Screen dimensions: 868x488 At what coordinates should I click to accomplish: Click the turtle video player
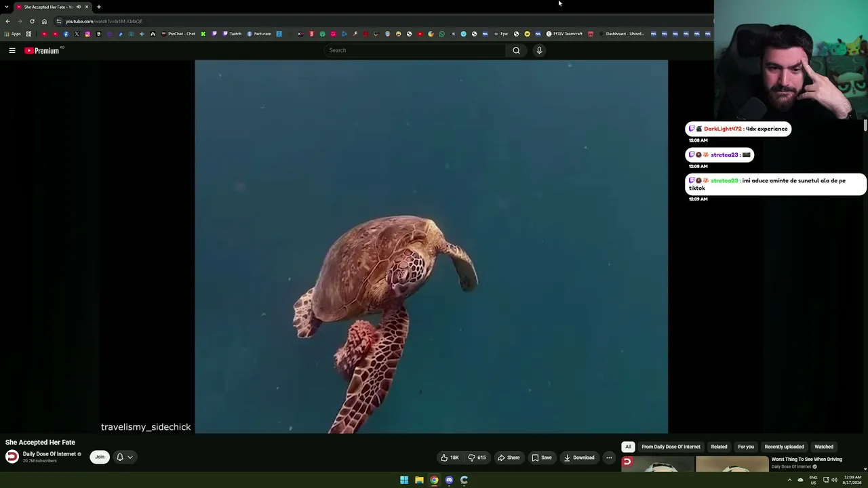coord(431,247)
